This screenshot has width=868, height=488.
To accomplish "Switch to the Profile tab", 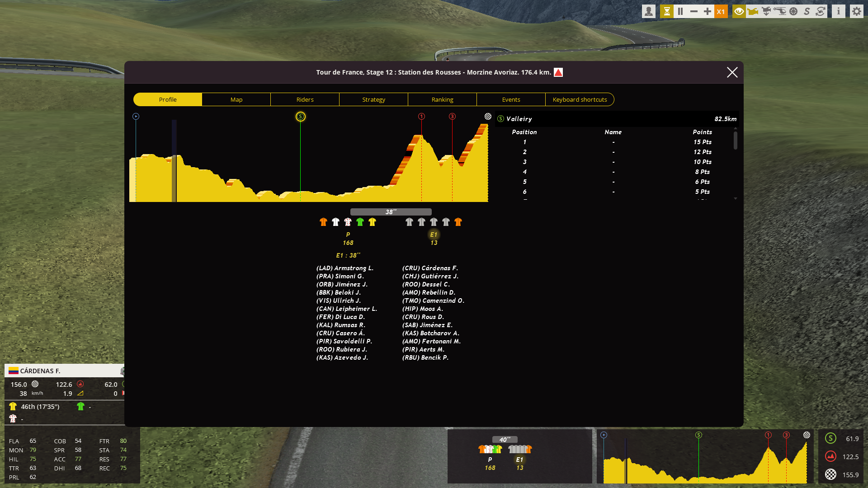I will point(168,99).
